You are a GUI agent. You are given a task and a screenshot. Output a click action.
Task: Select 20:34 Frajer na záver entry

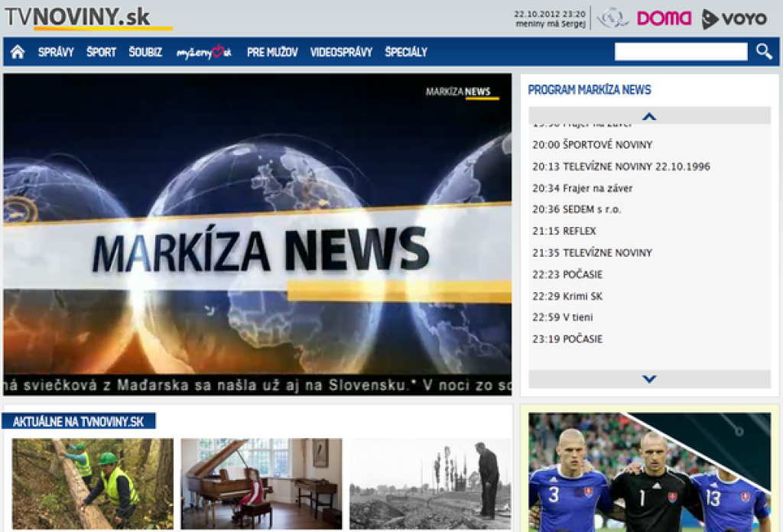[582, 188]
